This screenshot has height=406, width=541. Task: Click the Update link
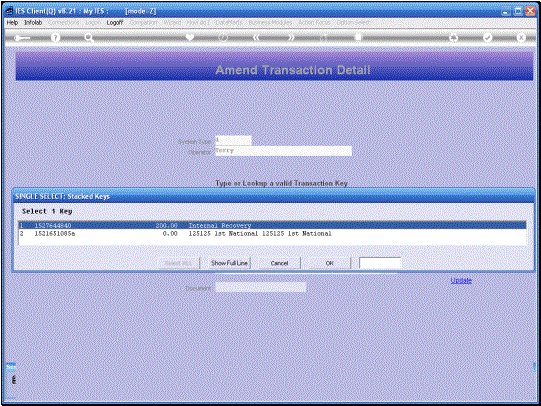pyautogui.click(x=461, y=280)
